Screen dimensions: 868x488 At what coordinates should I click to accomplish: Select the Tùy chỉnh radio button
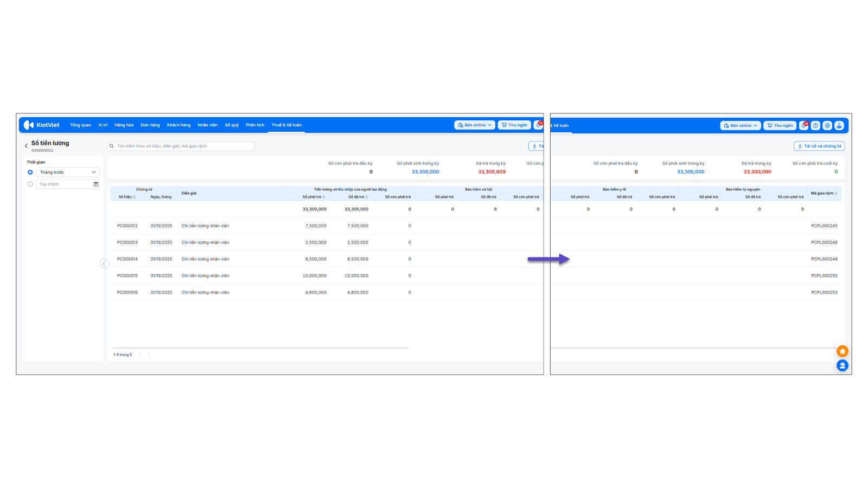click(x=30, y=184)
